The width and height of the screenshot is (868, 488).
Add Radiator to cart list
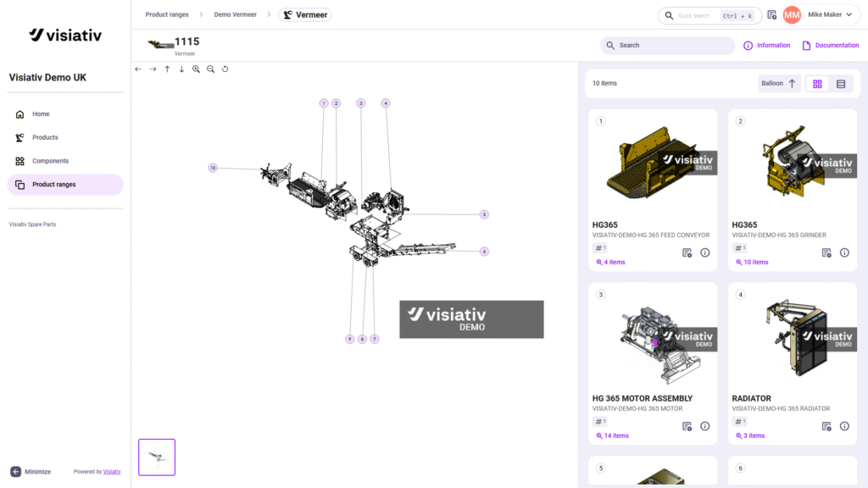point(826,427)
